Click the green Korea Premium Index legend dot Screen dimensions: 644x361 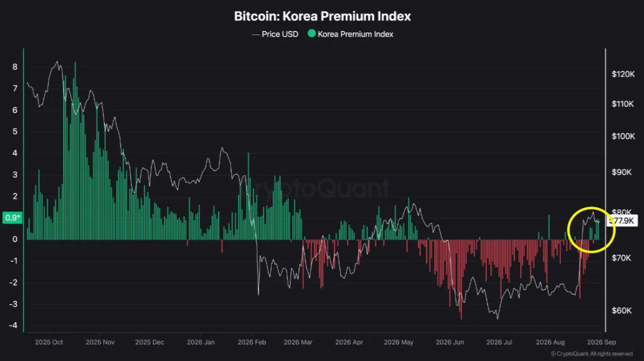[x=312, y=34]
